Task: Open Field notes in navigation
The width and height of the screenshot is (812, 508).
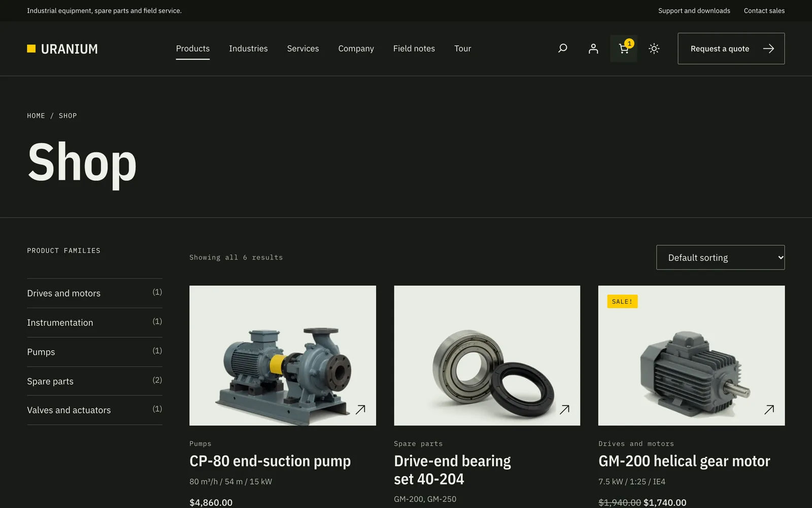Action: point(414,49)
